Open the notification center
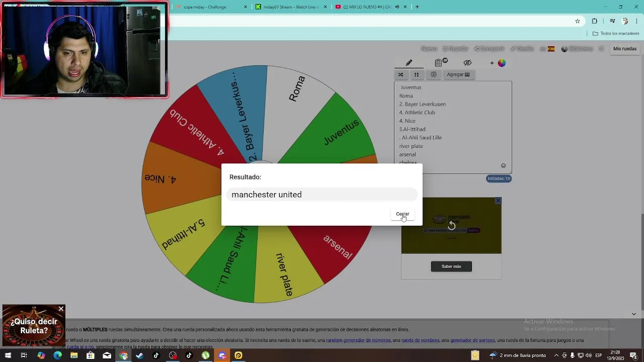The image size is (644, 362). coord(633,355)
